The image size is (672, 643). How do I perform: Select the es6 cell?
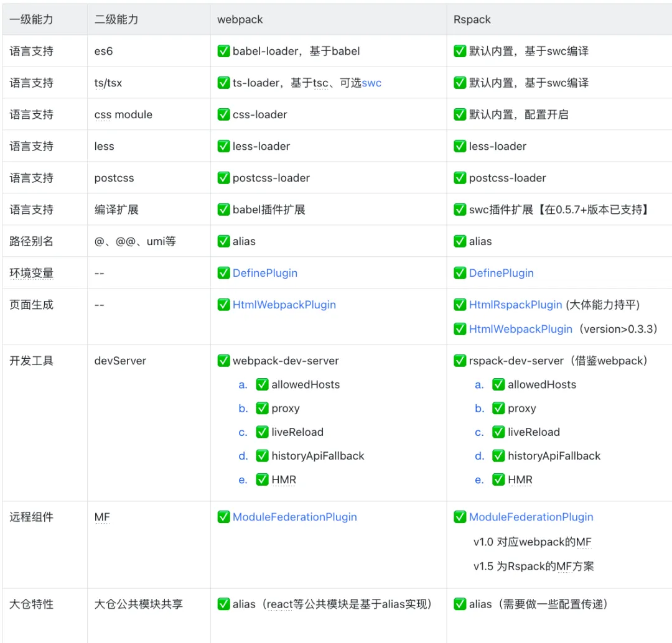pos(149,51)
